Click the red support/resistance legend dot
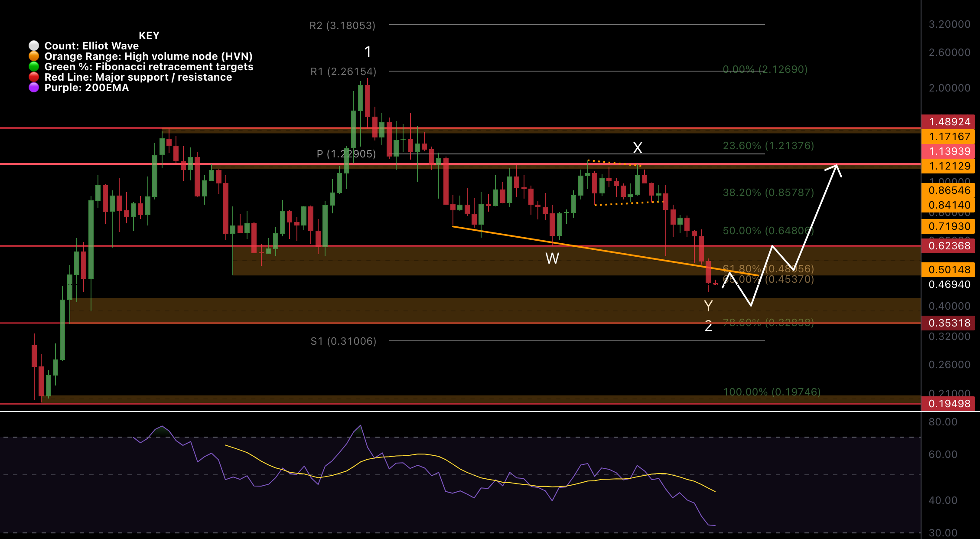 [x=35, y=77]
